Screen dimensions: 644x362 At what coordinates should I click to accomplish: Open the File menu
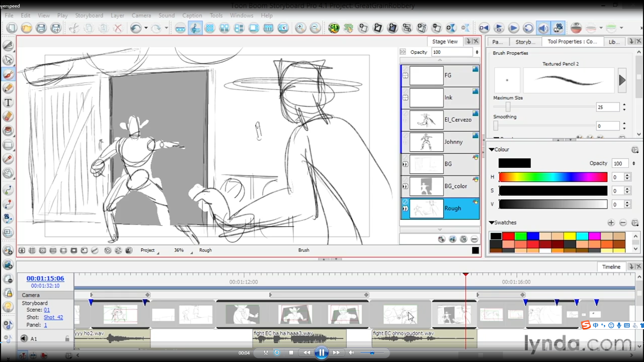[x=9, y=15]
